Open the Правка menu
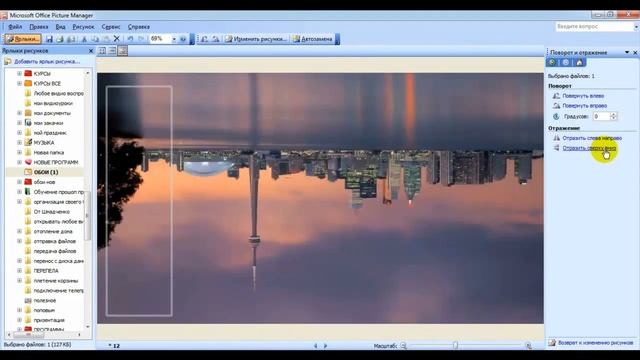 39,27
